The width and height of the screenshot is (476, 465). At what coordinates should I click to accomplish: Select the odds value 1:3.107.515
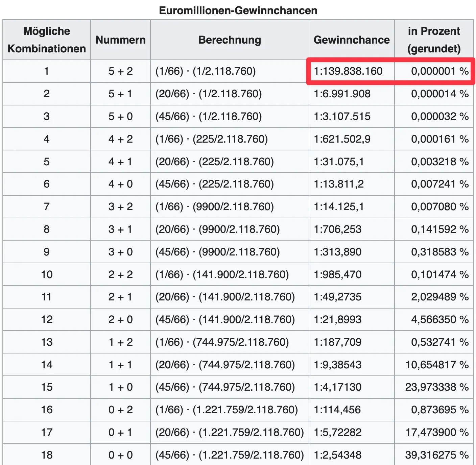(x=342, y=117)
